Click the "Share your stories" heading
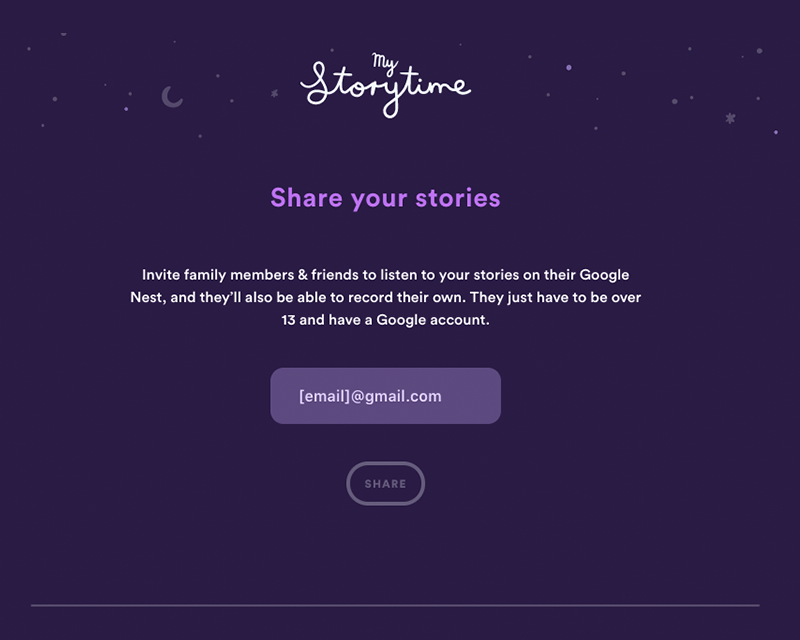This screenshot has width=800, height=640. pyautogui.click(x=385, y=197)
